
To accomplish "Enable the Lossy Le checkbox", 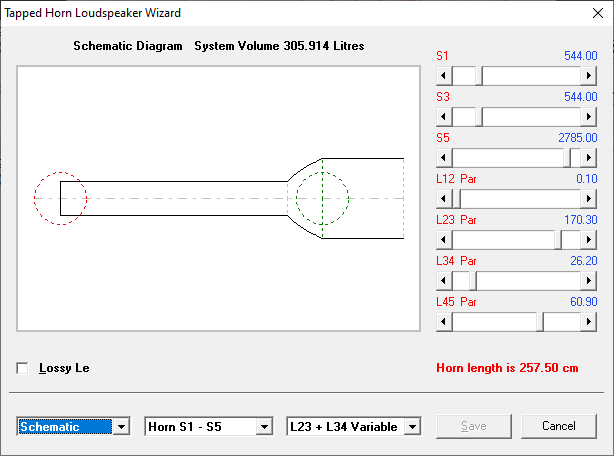I will 22,368.
